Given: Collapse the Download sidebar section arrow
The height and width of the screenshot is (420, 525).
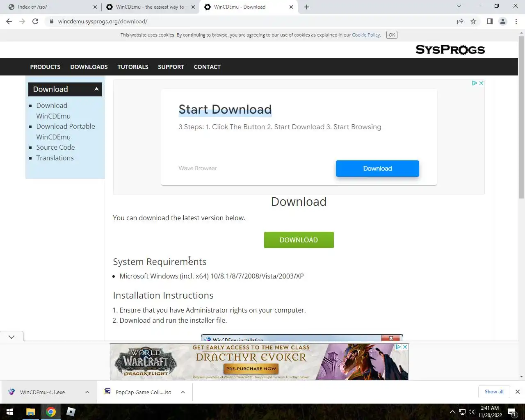Looking at the screenshot, I should point(96,89).
